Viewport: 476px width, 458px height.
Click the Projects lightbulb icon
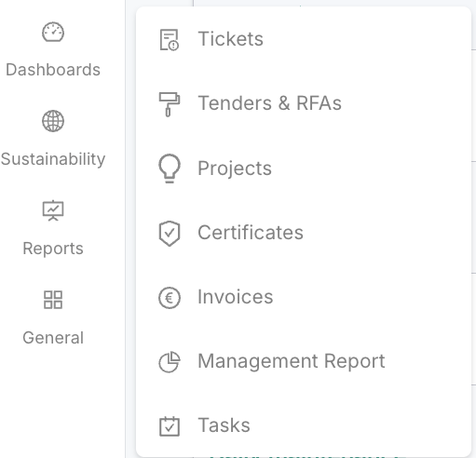point(170,168)
